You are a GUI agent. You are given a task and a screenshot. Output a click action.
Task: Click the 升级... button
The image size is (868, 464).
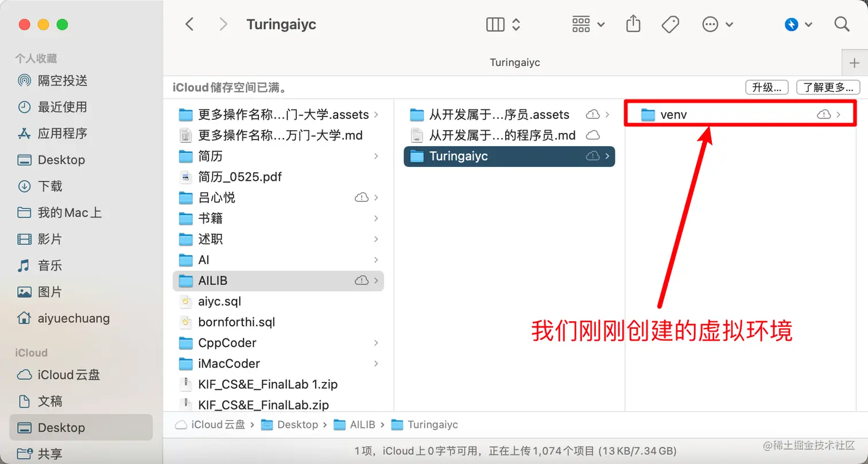[767, 87]
